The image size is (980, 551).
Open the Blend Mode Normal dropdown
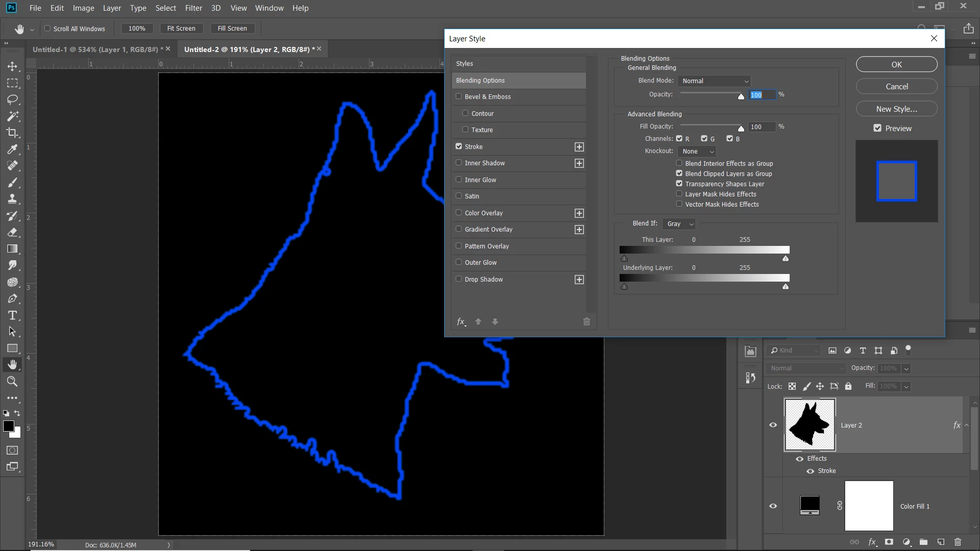[x=715, y=81]
